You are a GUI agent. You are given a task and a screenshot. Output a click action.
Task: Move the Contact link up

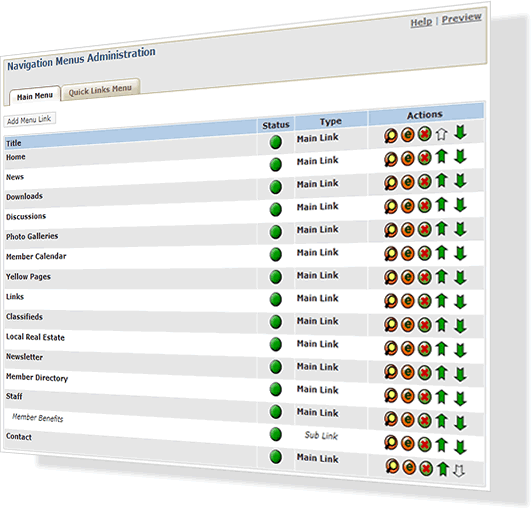[x=443, y=469]
